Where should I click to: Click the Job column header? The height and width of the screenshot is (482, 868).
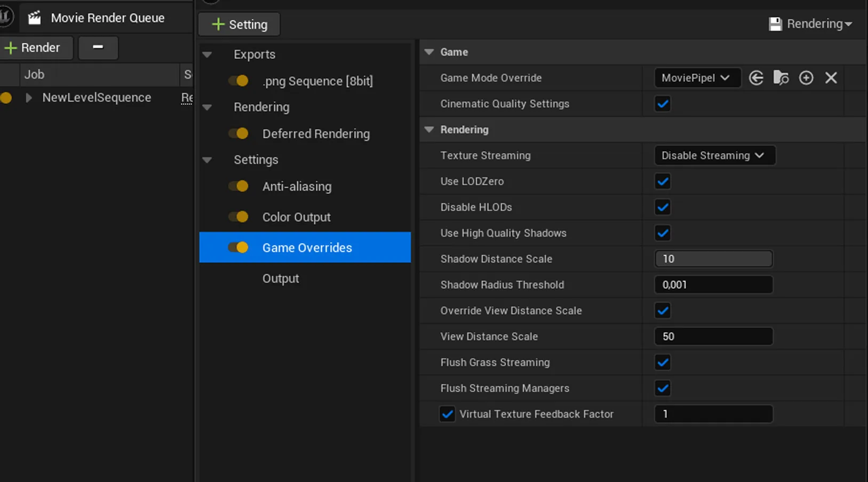[x=99, y=74]
